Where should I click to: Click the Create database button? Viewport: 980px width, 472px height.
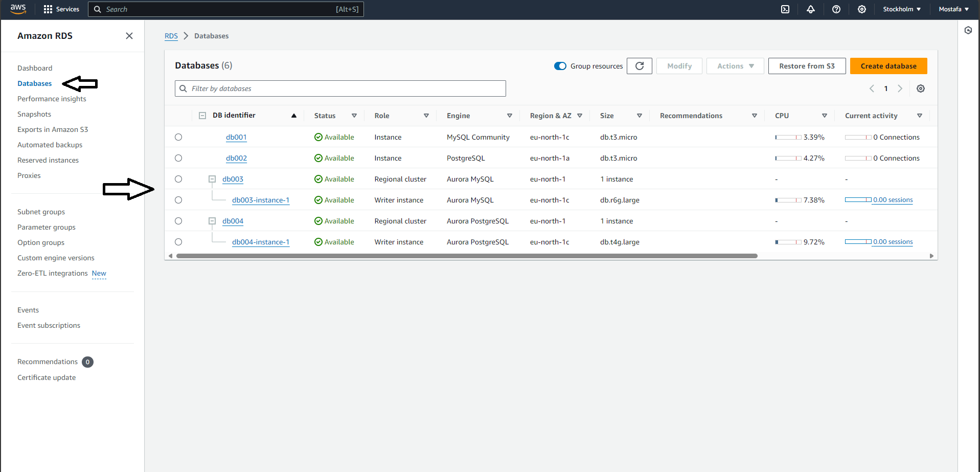(x=888, y=65)
